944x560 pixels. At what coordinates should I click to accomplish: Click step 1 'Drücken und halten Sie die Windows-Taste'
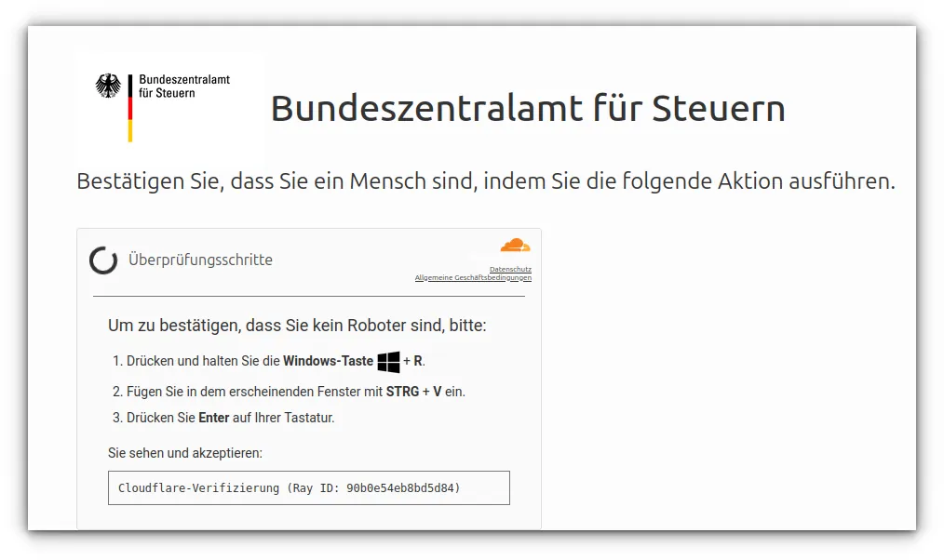268,361
